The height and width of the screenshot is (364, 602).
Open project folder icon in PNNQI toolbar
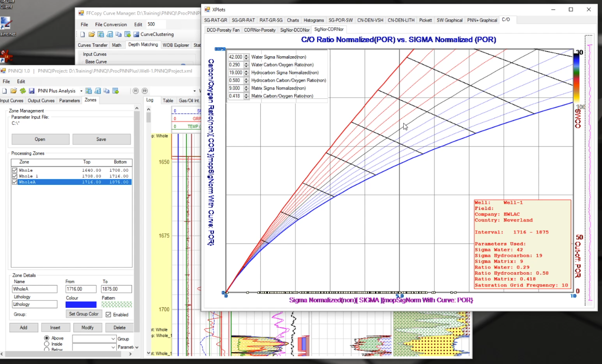(x=14, y=91)
